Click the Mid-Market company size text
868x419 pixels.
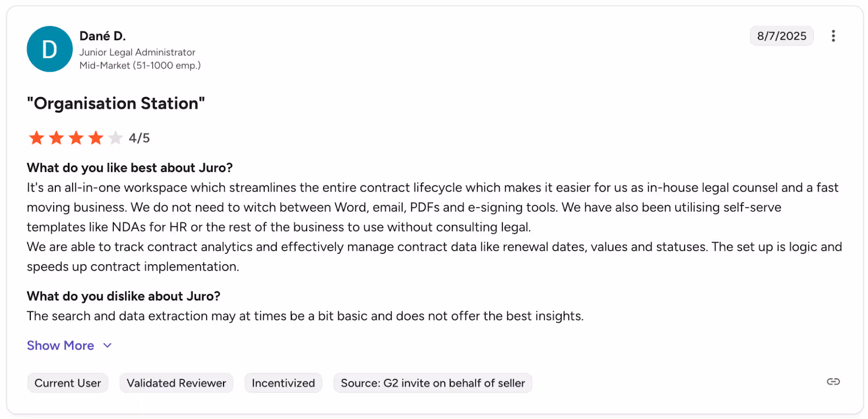point(140,65)
